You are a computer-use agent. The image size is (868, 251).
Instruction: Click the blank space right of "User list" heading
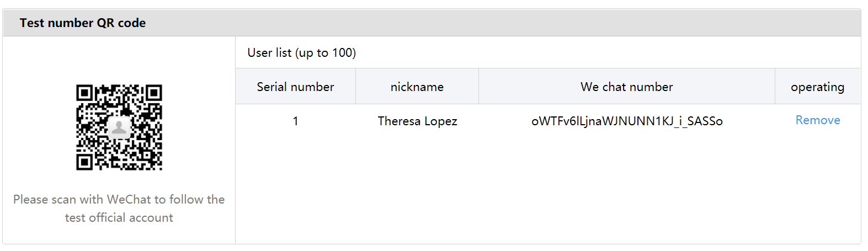coord(607,53)
